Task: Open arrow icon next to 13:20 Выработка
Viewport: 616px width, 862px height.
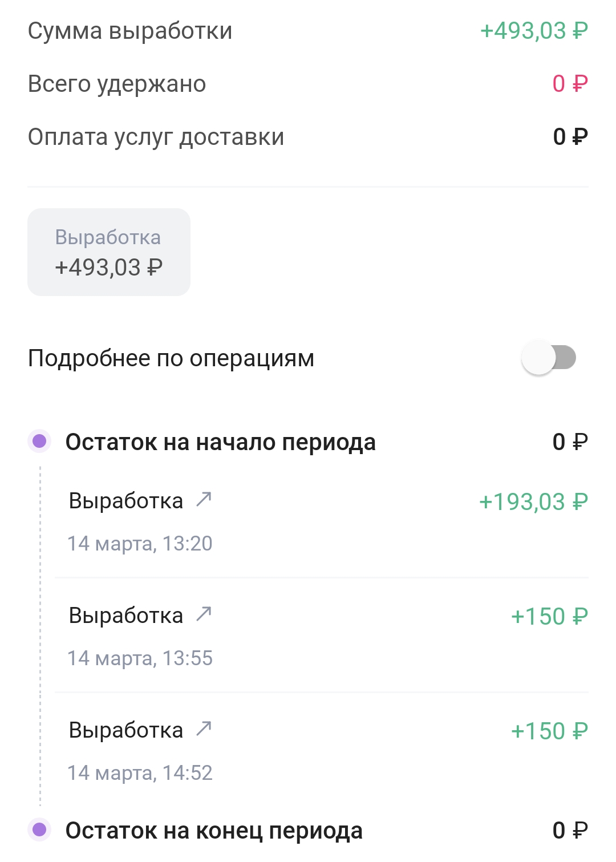Action: coord(204,499)
